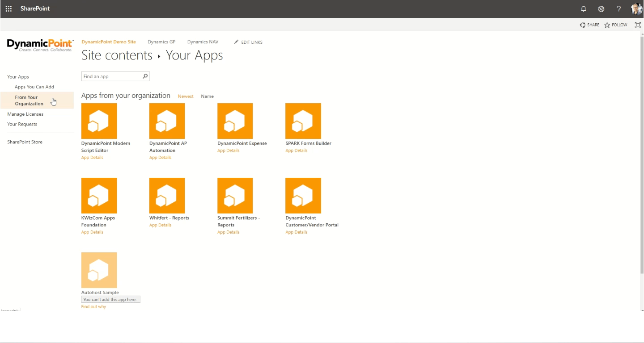Click Whitfert - Reports title text
Viewport: 644px width, 343px height.
(x=169, y=218)
